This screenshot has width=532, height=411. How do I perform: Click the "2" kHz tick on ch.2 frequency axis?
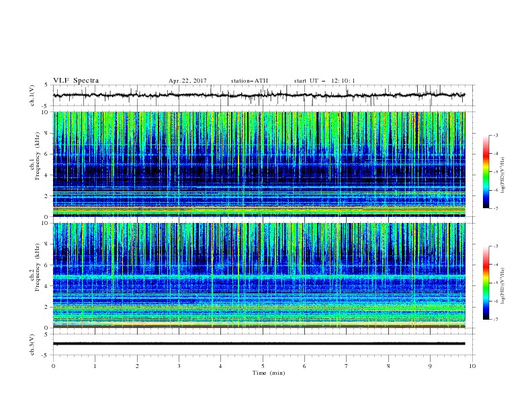coord(46,307)
